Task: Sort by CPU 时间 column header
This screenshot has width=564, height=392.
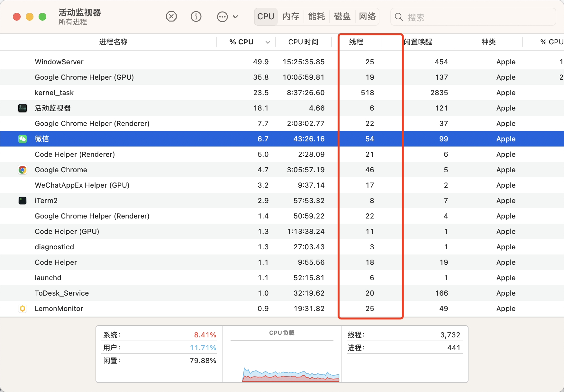Action: coord(303,42)
